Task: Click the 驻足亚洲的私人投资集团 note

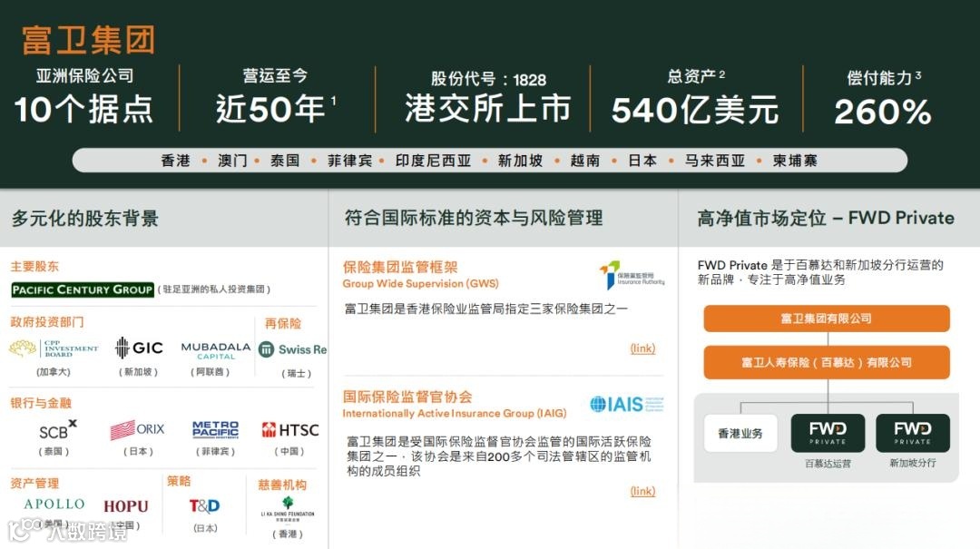Action: click(214, 289)
